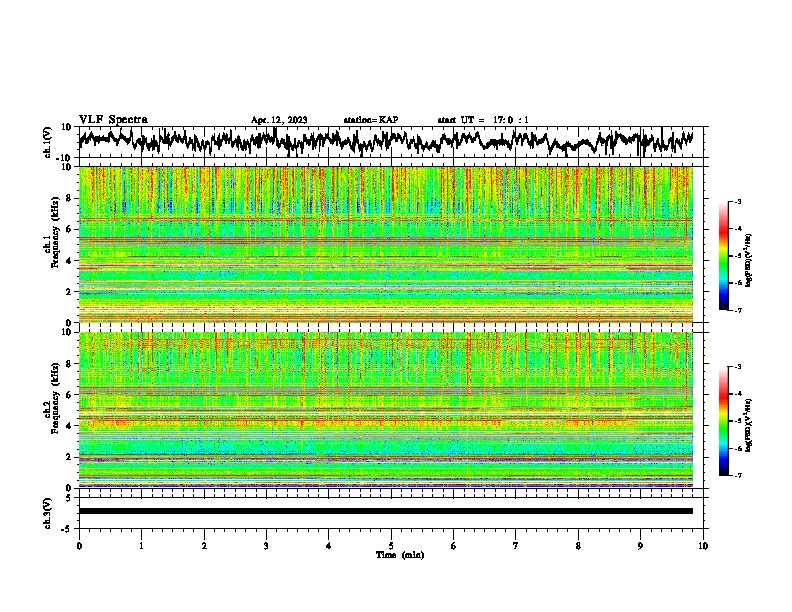Image resolution: width=792 pixels, height=612 pixels.
Task: Click the -4 tick on ch.2 colorbar
Action: click(738, 394)
